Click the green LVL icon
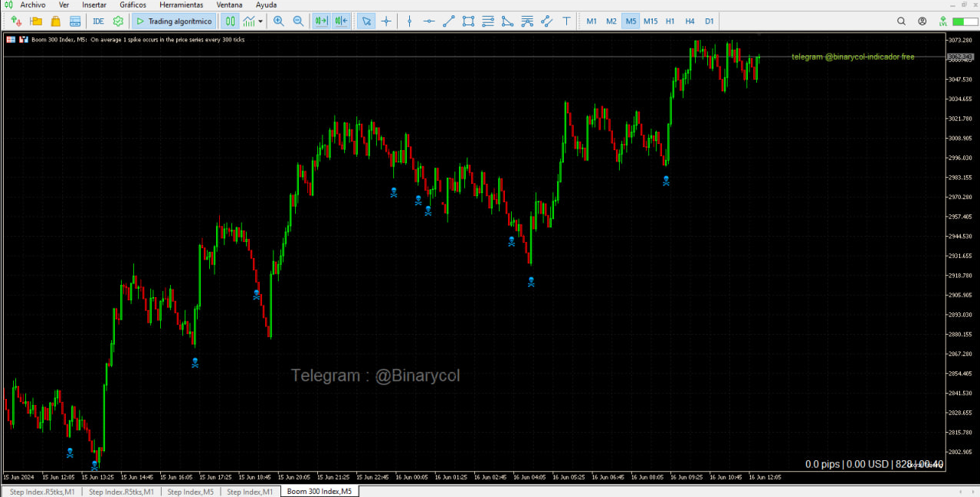The image size is (980, 497). click(942, 21)
